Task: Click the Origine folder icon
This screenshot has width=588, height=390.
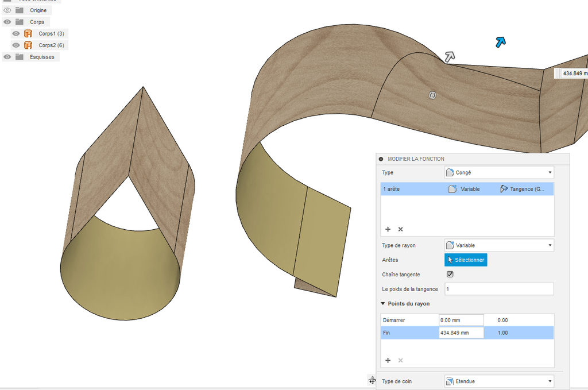Action: (20, 10)
